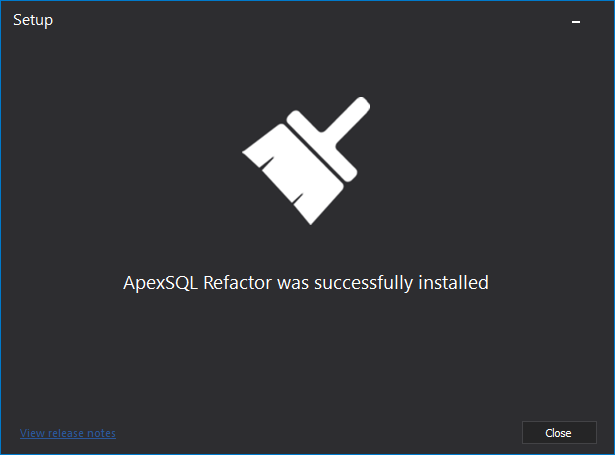615x455 pixels.
Task: Click the title bar area beside Setup
Action: 306,20
